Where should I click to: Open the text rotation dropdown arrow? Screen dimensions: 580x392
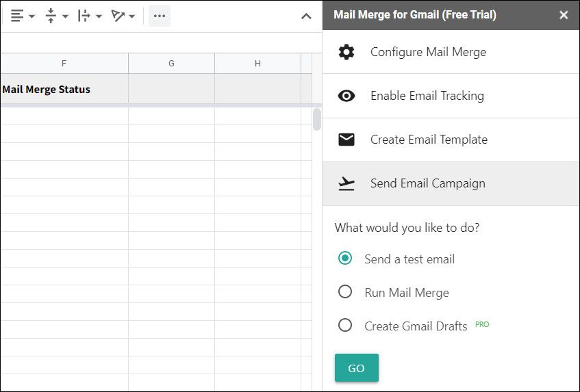click(132, 16)
